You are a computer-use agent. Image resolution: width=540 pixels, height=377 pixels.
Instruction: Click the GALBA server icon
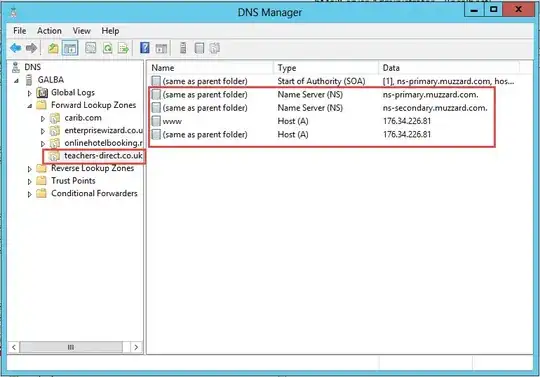[29, 80]
